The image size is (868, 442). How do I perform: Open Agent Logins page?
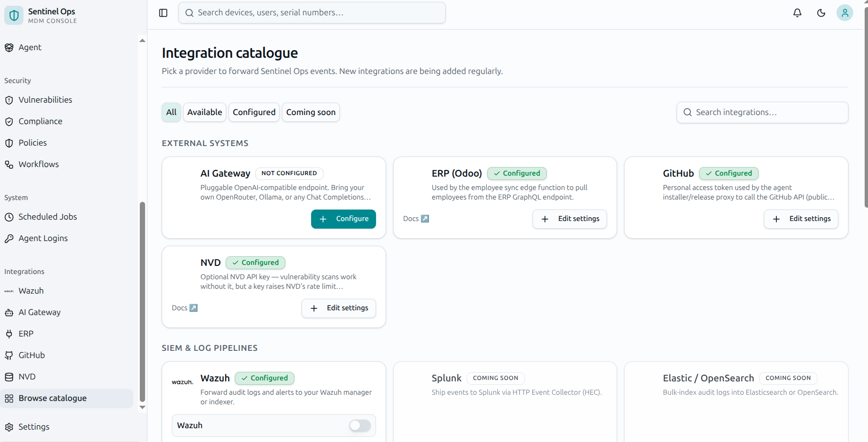tap(67, 239)
